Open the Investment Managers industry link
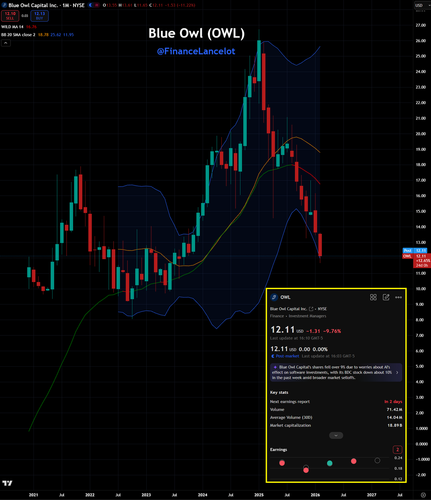Image resolution: width=431 pixels, height=500 pixels. (307, 316)
